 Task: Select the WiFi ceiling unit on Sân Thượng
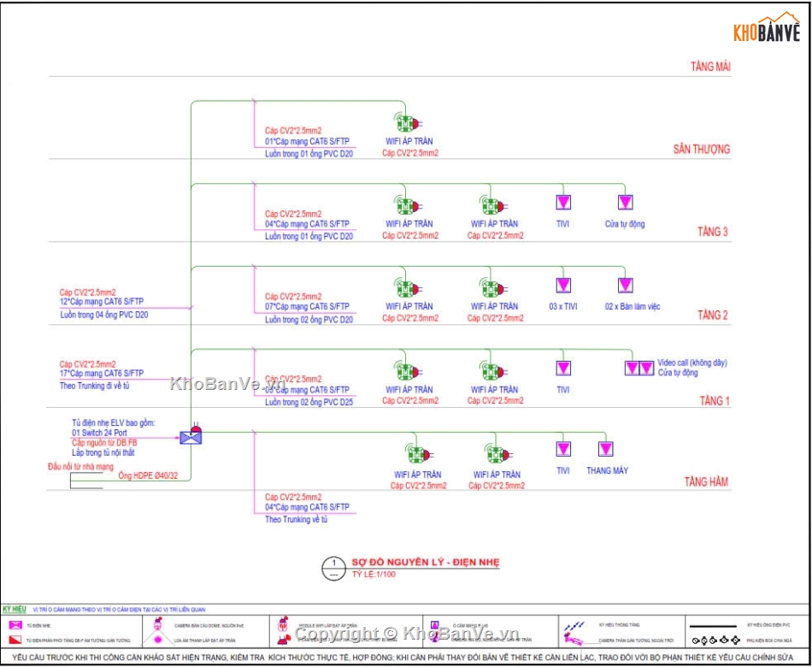click(409, 123)
